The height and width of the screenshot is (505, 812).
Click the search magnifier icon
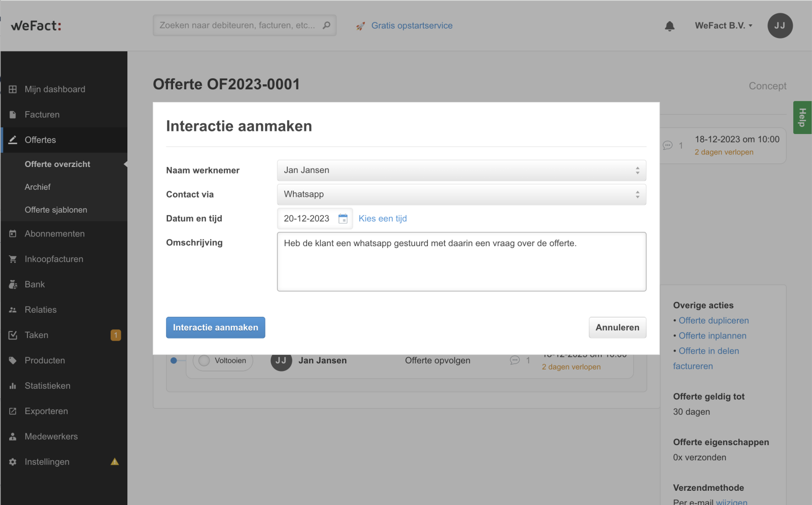tap(326, 25)
